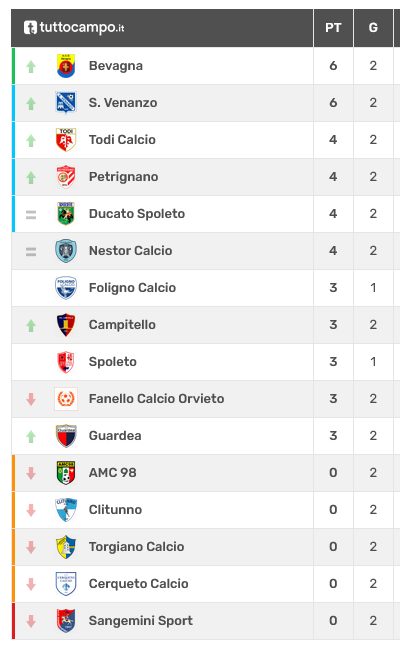
Task: Open the Foligno Calcio team link
Action: tap(132, 288)
